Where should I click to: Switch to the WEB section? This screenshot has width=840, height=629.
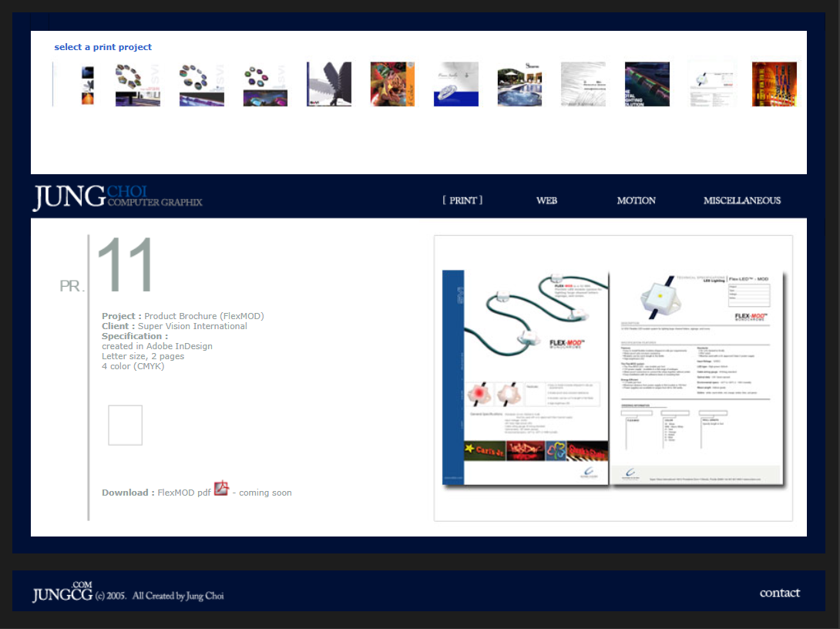click(x=546, y=200)
